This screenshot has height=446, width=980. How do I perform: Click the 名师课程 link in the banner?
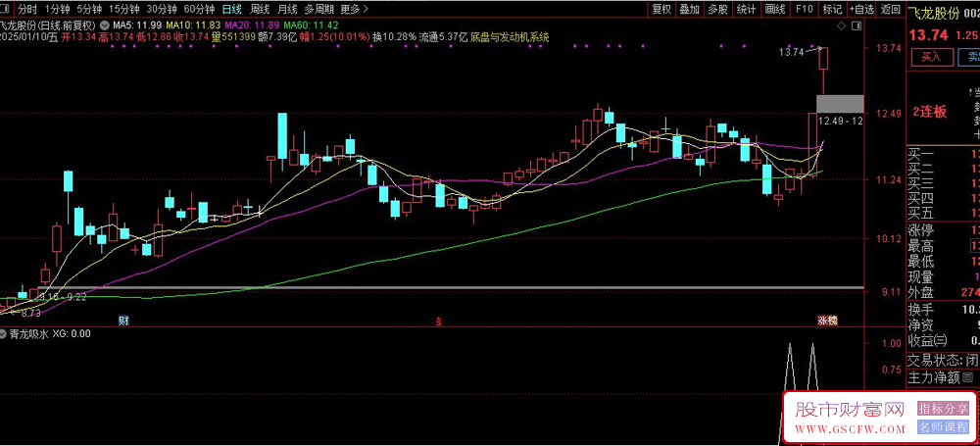[x=942, y=427]
